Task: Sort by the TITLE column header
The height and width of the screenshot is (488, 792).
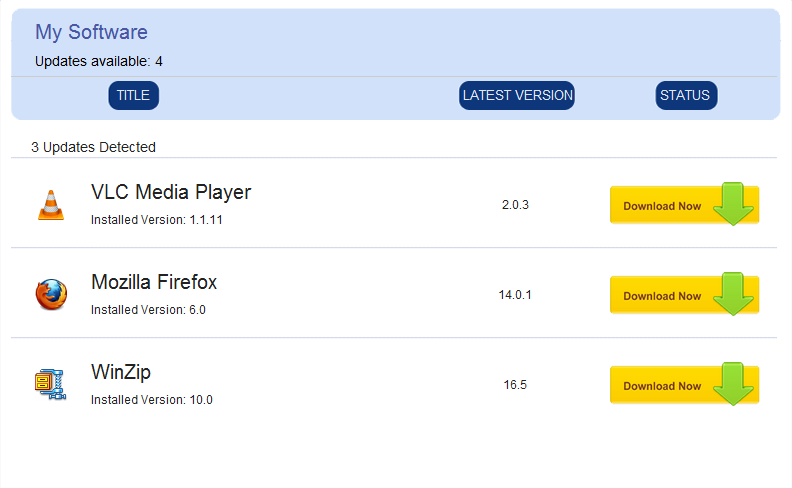Action: (x=133, y=96)
